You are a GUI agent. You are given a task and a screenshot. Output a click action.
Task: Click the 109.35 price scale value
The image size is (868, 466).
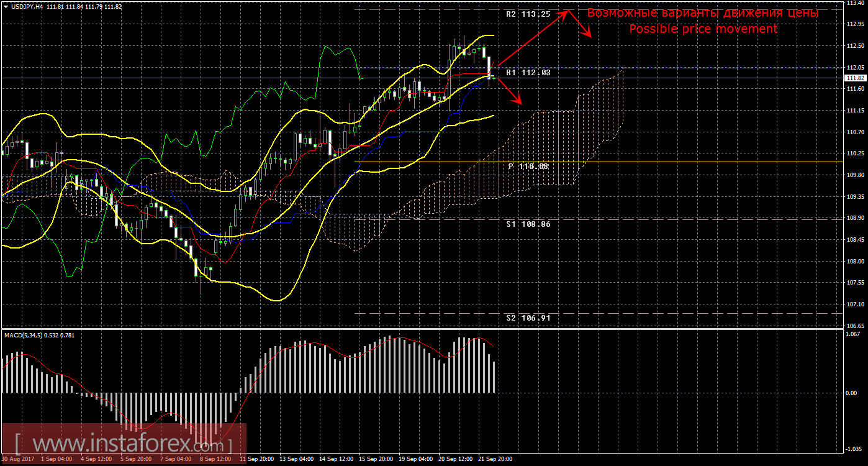(x=855, y=197)
